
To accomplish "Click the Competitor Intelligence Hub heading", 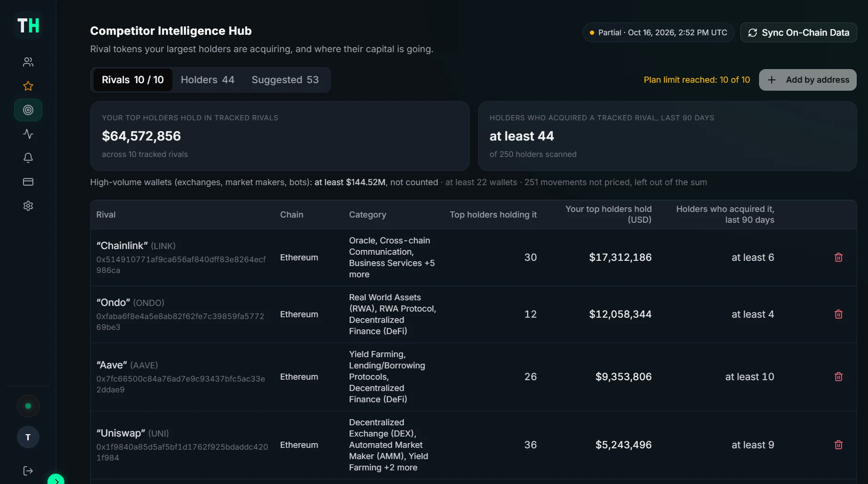I will 171,31.
